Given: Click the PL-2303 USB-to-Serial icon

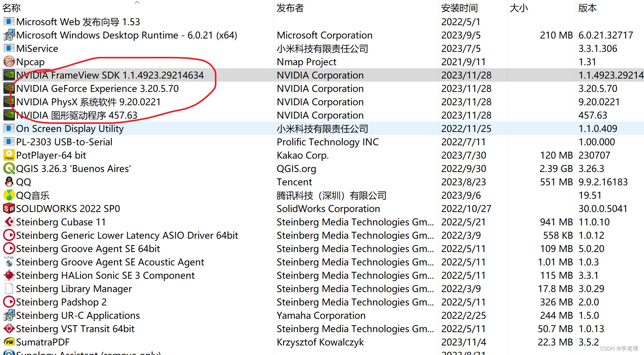Looking at the screenshot, I should [x=9, y=141].
